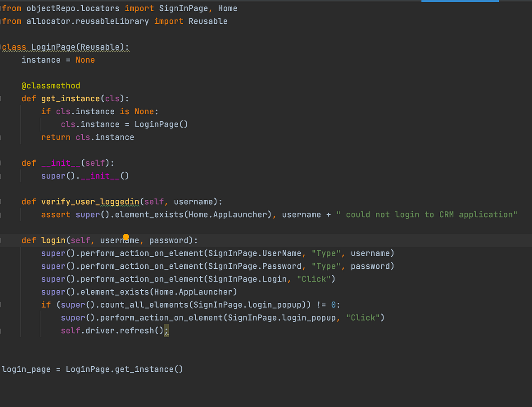Click 'SignInPage.login_popup' in the perform_action line
532x407 pixels.
coord(282,317)
